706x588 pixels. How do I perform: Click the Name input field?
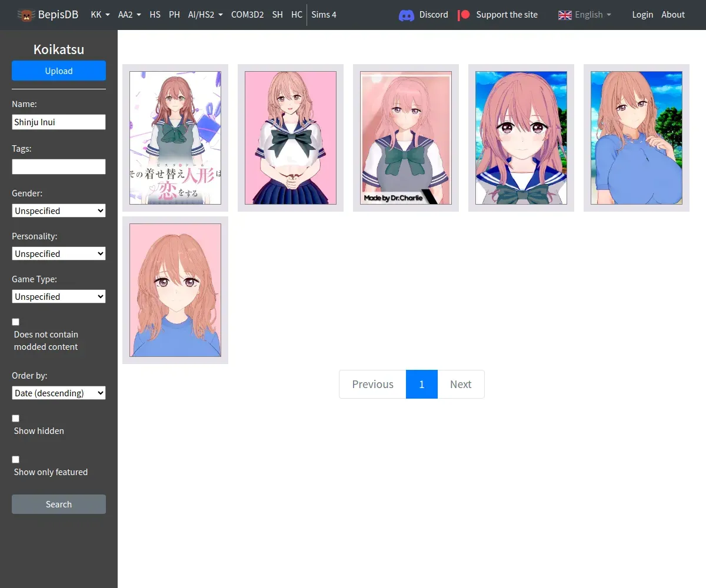coord(59,122)
